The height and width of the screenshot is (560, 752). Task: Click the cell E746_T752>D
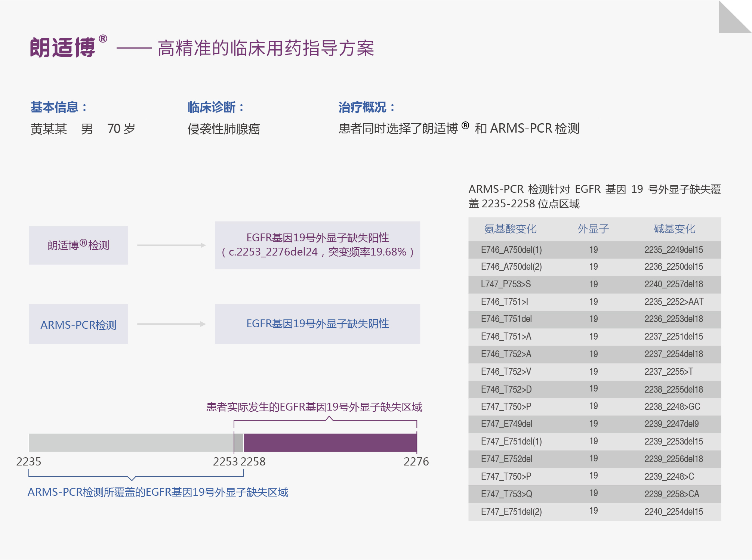point(506,389)
